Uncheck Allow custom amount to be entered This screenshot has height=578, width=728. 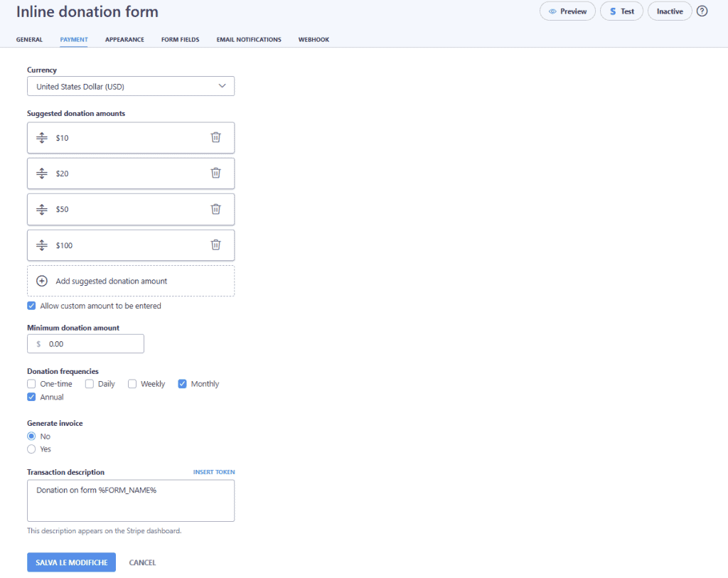(31, 306)
